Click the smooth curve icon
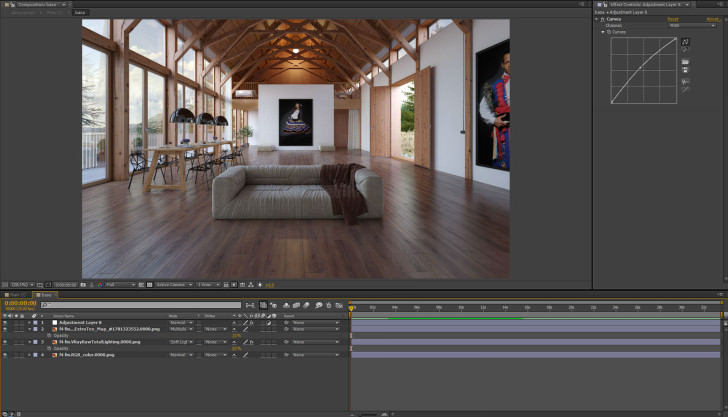This screenshot has width=728, height=417. click(685, 82)
